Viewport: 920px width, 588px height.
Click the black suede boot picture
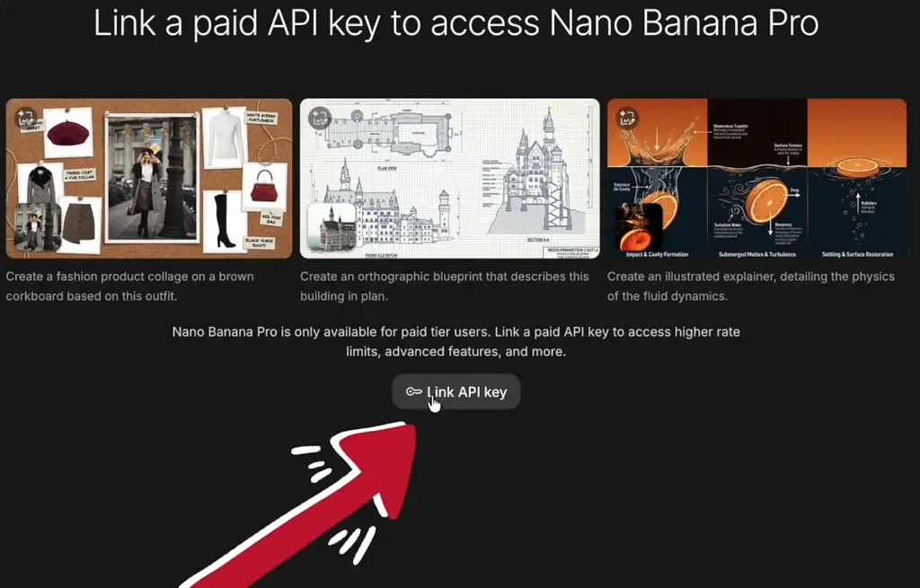224,222
